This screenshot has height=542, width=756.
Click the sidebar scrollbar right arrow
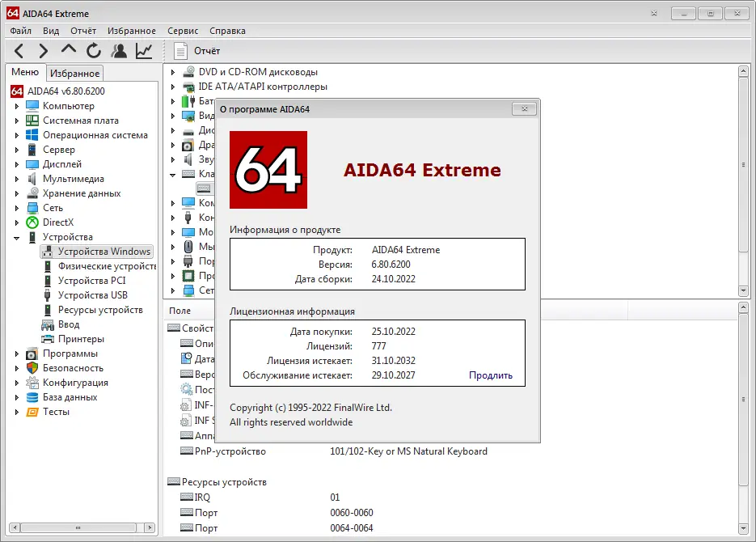click(x=150, y=527)
